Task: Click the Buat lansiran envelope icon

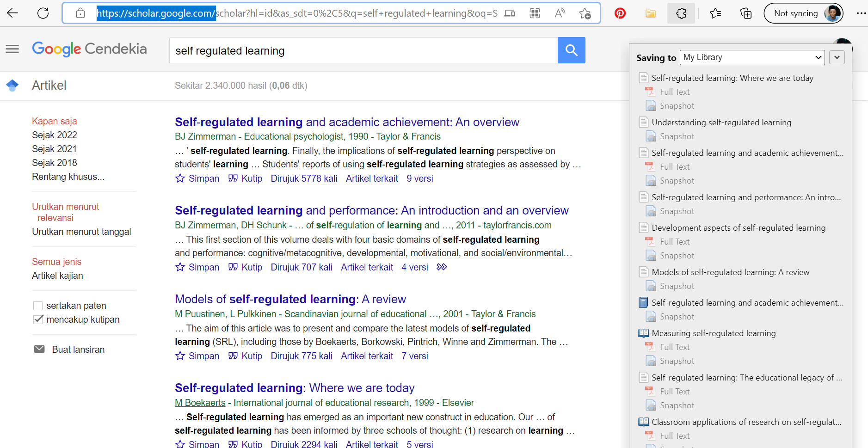Action: 39,349
